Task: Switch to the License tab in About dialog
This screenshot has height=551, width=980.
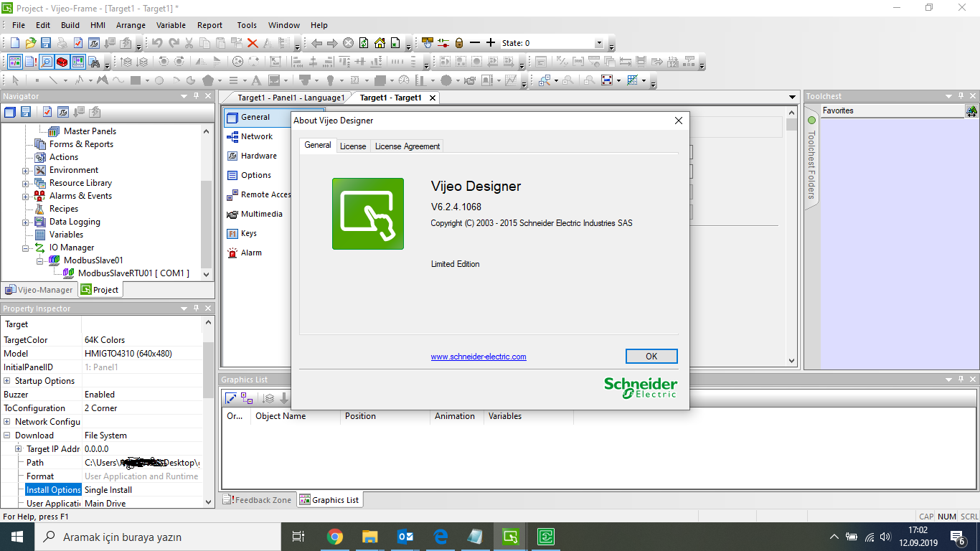Action: (353, 146)
